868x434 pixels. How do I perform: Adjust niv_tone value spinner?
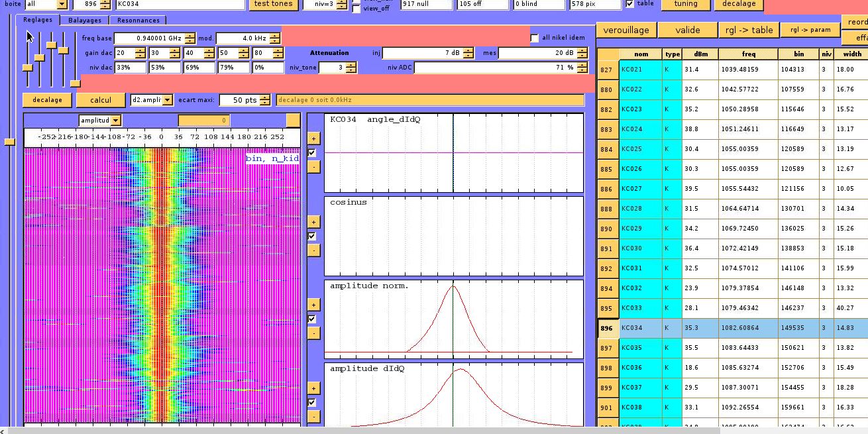tap(351, 67)
